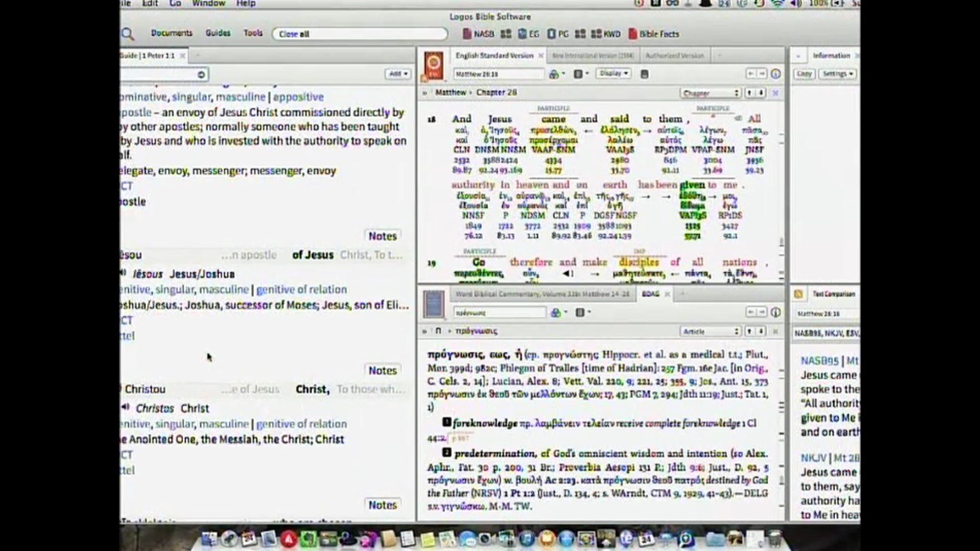Click the search magnifier icon top left
Image resolution: width=980 pixels, height=551 pixels.
[x=128, y=33]
